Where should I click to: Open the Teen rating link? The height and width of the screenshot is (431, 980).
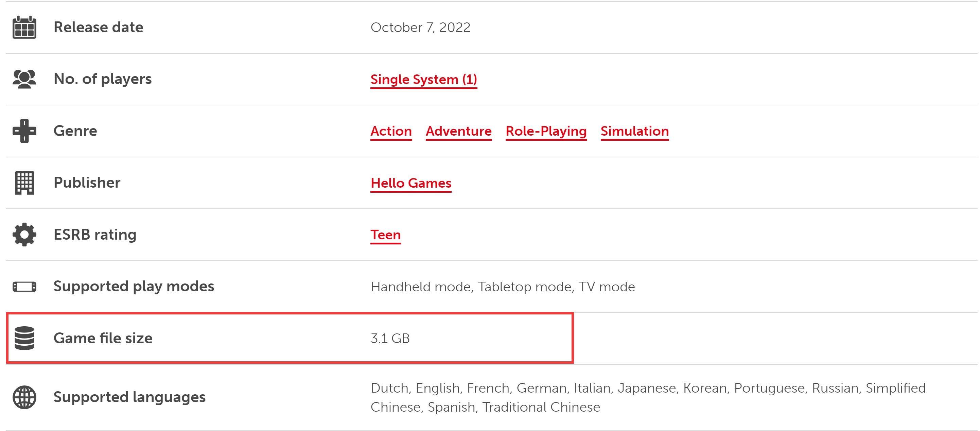pyautogui.click(x=385, y=235)
